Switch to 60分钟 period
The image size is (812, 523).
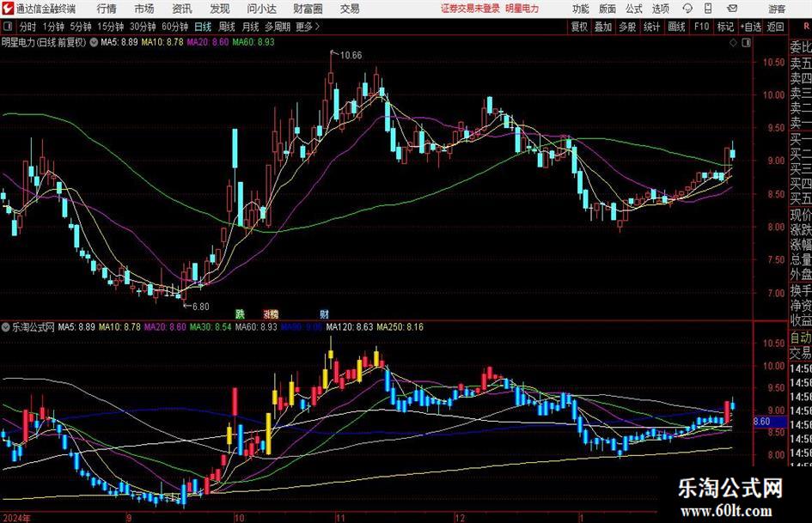174,27
